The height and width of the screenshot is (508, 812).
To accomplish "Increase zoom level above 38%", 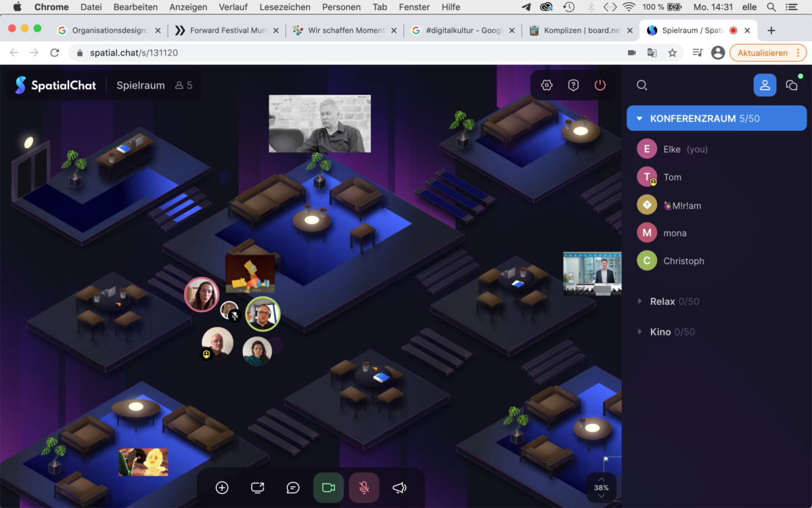I will click(x=602, y=479).
